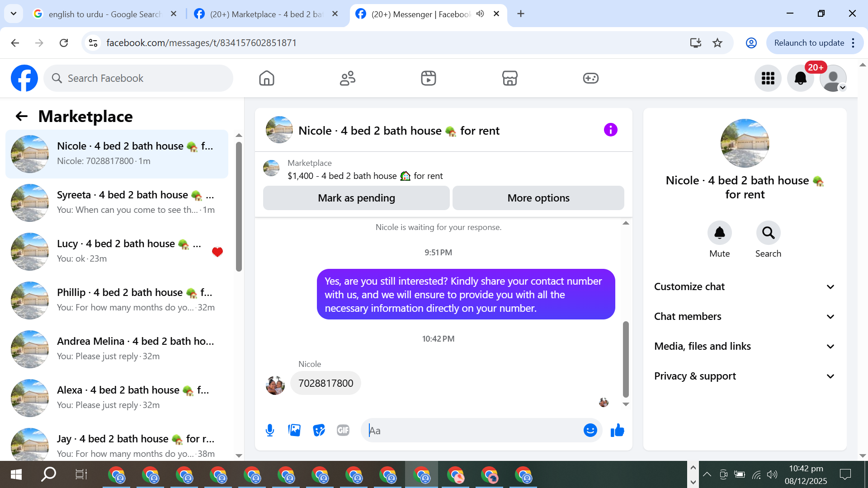The width and height of the screenshot is (868, 488).
Task: Open conversation information purple icon
Action: point(610,130)
